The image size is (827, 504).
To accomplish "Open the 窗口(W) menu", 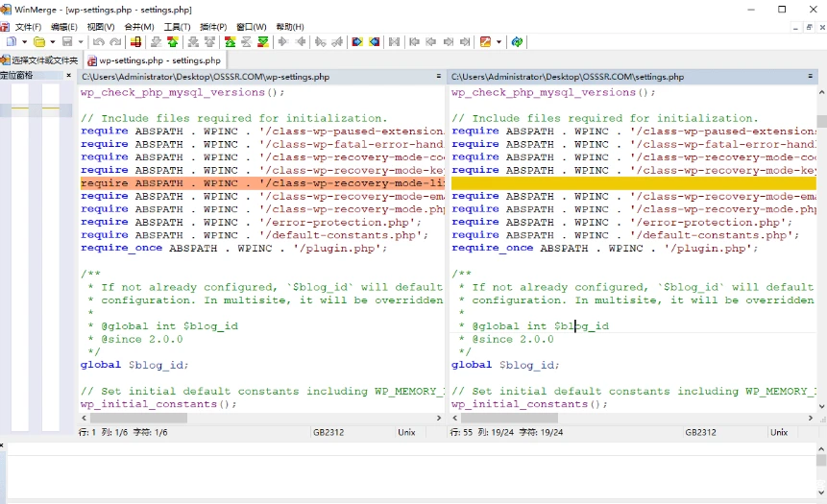I will tap(251, 27).
